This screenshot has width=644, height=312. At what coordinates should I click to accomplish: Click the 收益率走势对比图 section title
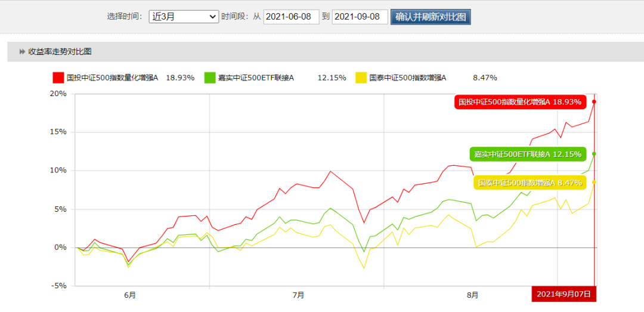(x=60, y=52)
